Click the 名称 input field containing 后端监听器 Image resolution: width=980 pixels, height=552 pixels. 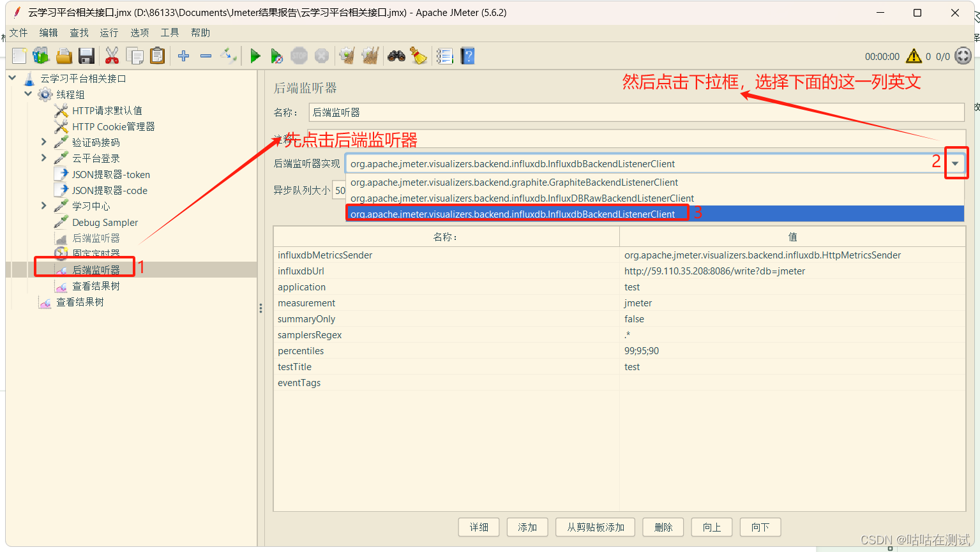[637, 112]
